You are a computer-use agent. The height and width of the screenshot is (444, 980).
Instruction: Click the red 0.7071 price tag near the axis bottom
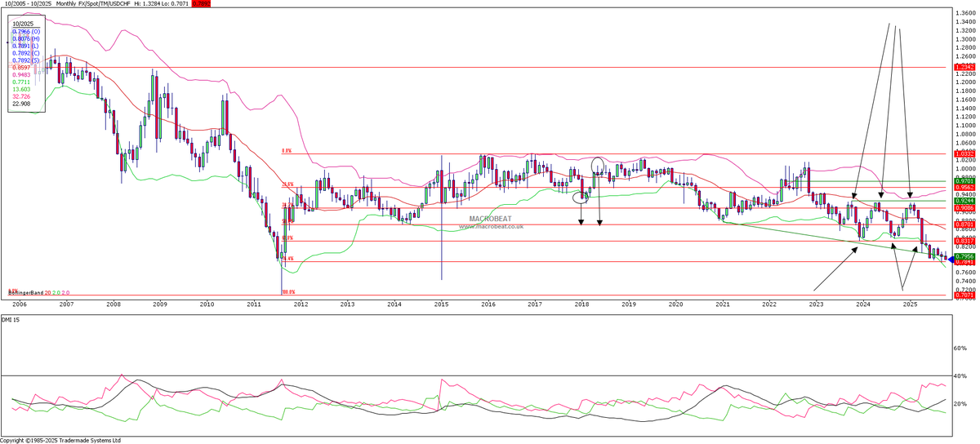pyautogui.click(x=964, y=295)
